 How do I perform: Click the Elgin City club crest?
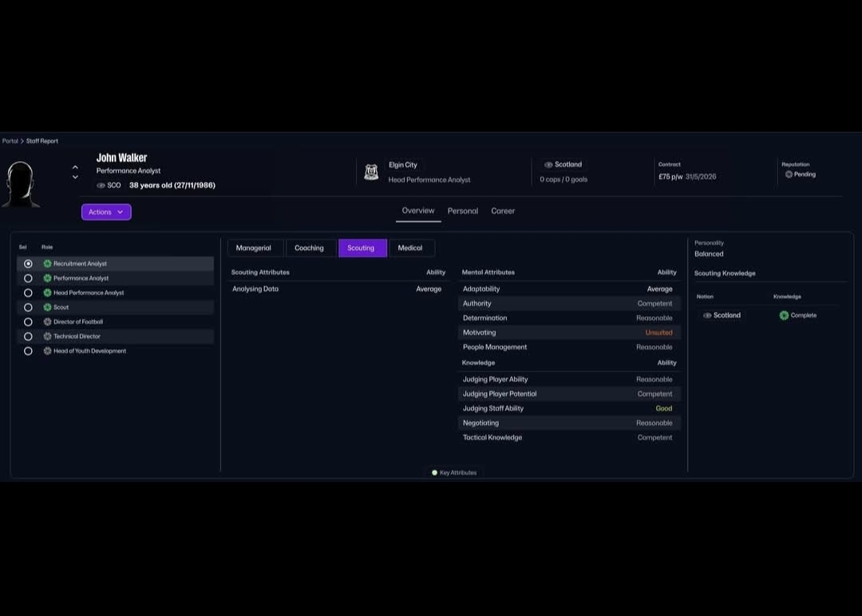pyautogui.click(x=371, y=172)
